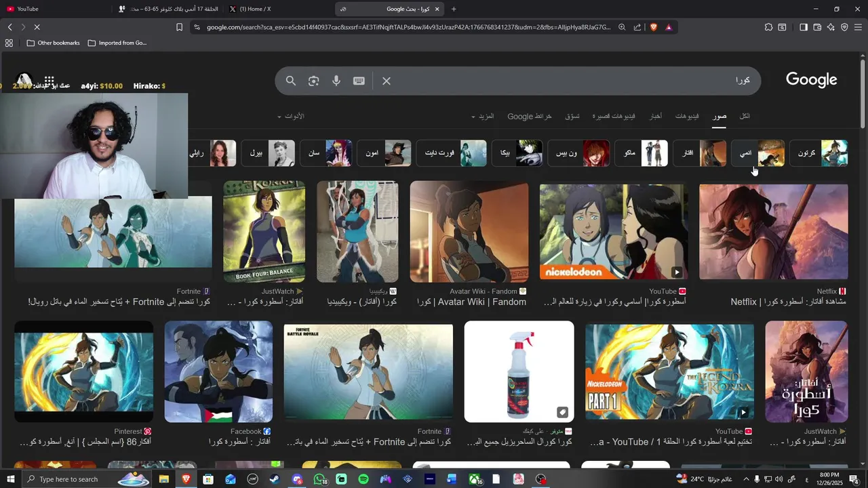Viewport: 868px width, 488px height.
Task: Open the 'Avatar Wiki | Fandom | كورا' link
Action: point(471,302)
